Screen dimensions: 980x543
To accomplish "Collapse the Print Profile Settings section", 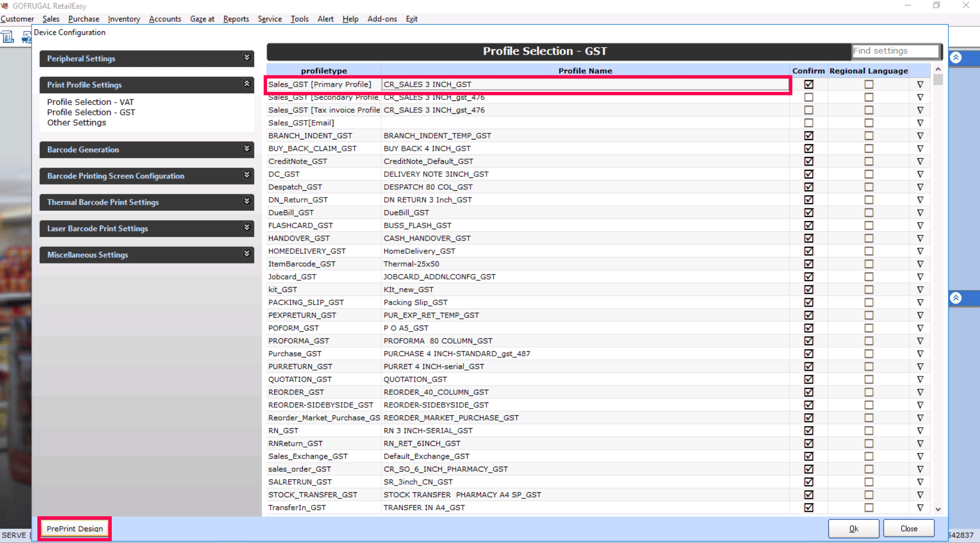I will click(147, 85).
